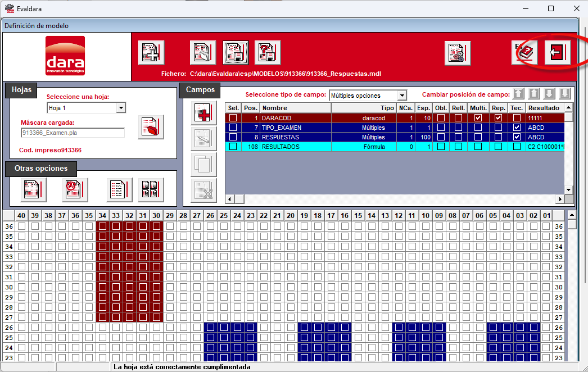Click the 913366_Examen.pla mask input field
The height and width of the screenshot is (372, 588).
click(x=73, y=133)
